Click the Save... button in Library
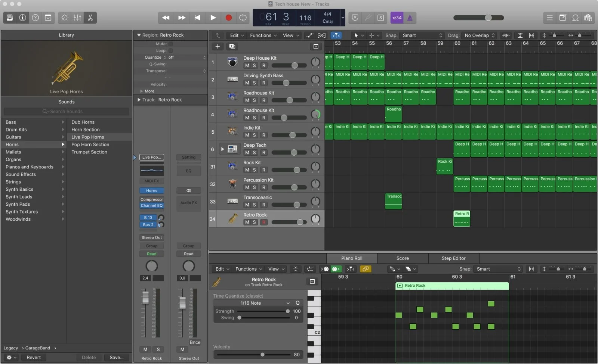598x364 pixels. click(x=117, y=357)
